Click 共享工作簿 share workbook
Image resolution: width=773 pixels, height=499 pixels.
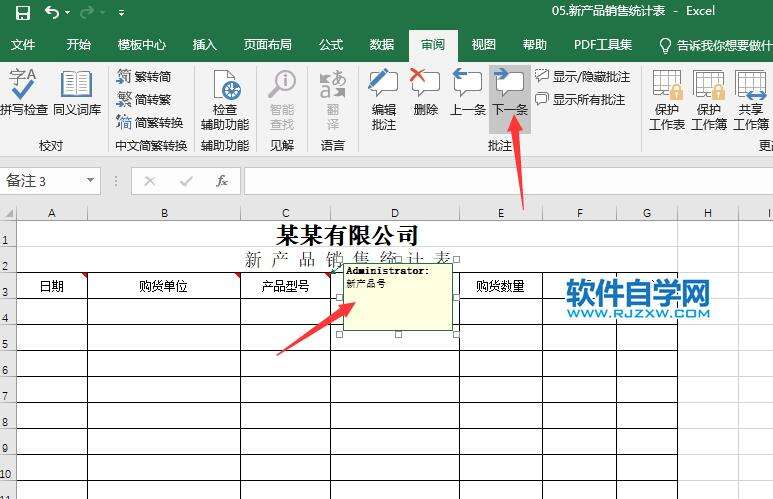[x=751, y=101]
